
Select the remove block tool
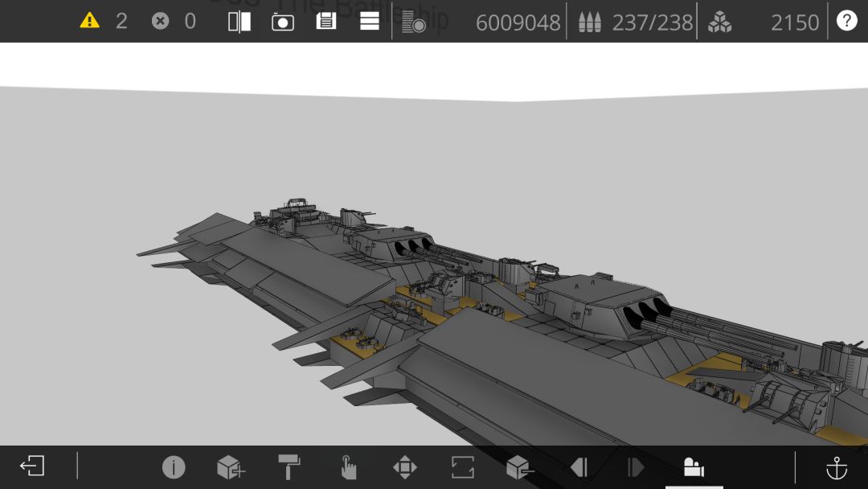(520, 466)
